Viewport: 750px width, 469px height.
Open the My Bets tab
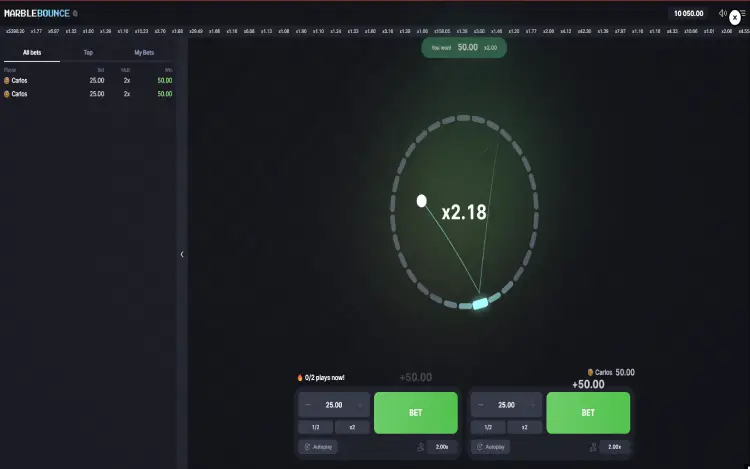point(144,53)
